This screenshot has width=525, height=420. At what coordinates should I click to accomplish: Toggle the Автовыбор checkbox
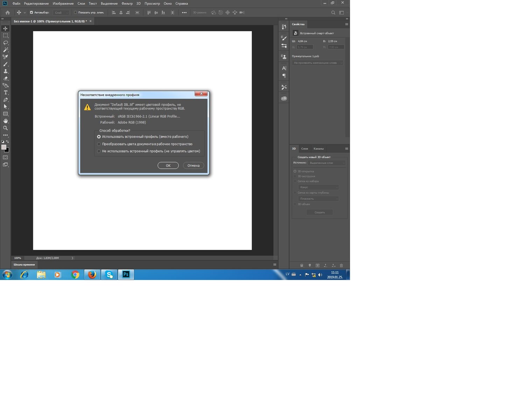point(31,13)
